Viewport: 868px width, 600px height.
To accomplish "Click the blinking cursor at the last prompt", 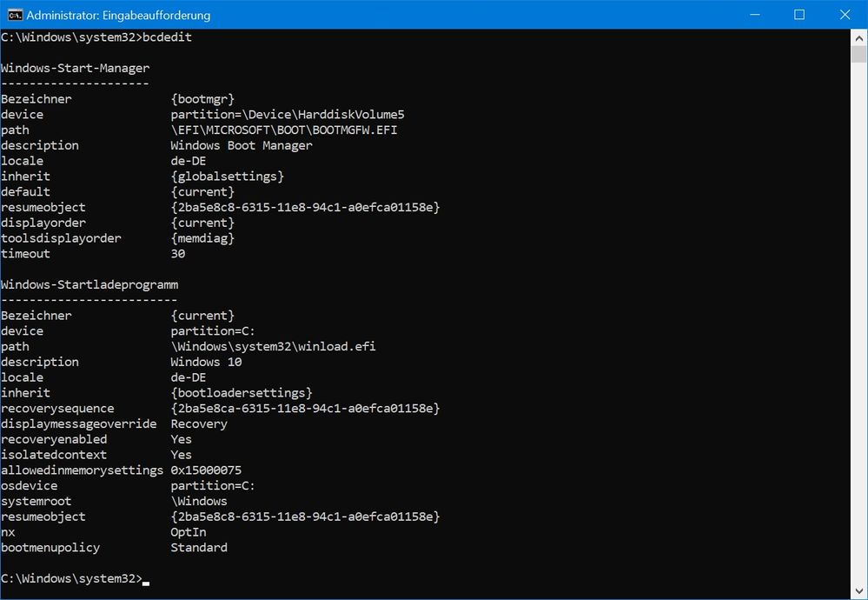I will 146,579.
